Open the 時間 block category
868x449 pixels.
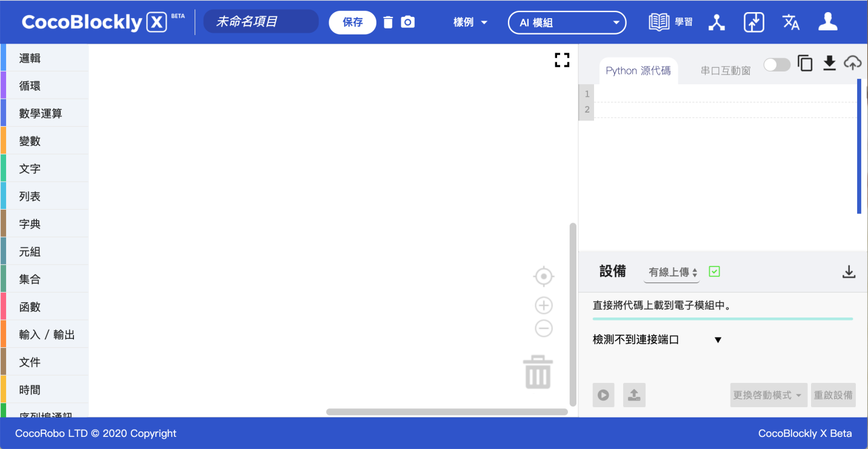coord(45,390)
